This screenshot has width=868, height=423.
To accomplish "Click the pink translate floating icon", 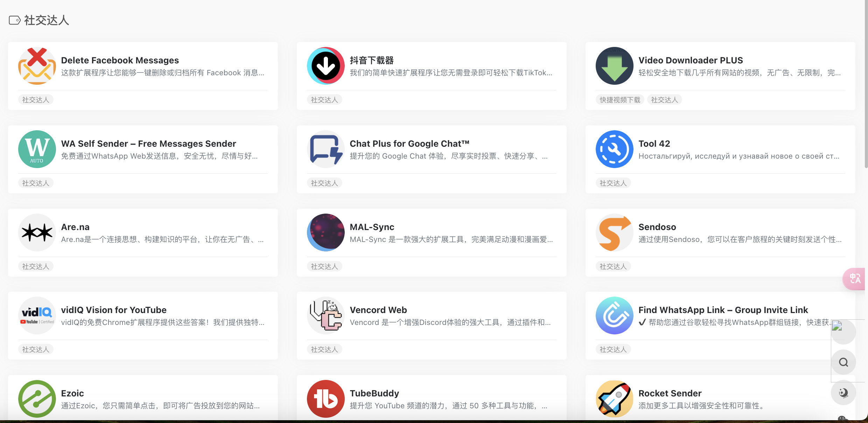I will pos(854,279).
